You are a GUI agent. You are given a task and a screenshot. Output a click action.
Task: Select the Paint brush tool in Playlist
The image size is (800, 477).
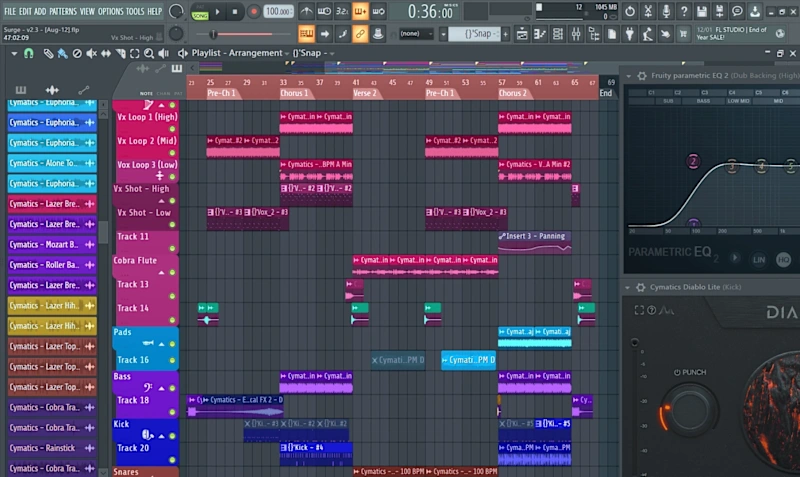(x=62, y=53)
